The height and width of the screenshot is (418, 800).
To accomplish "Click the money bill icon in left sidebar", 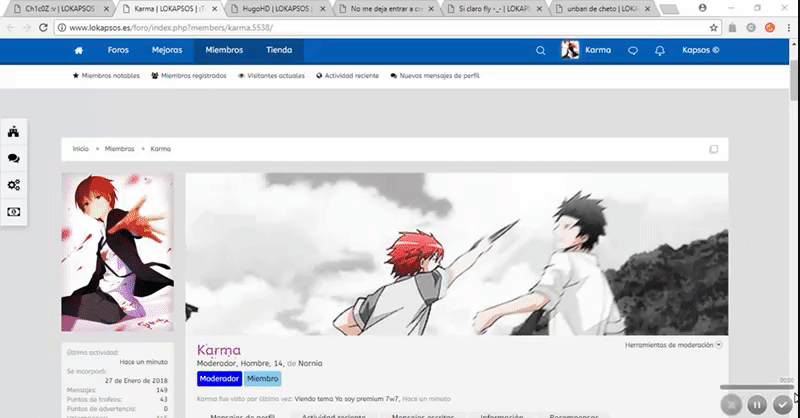I will pyautogui.click(x=14, y=211).
